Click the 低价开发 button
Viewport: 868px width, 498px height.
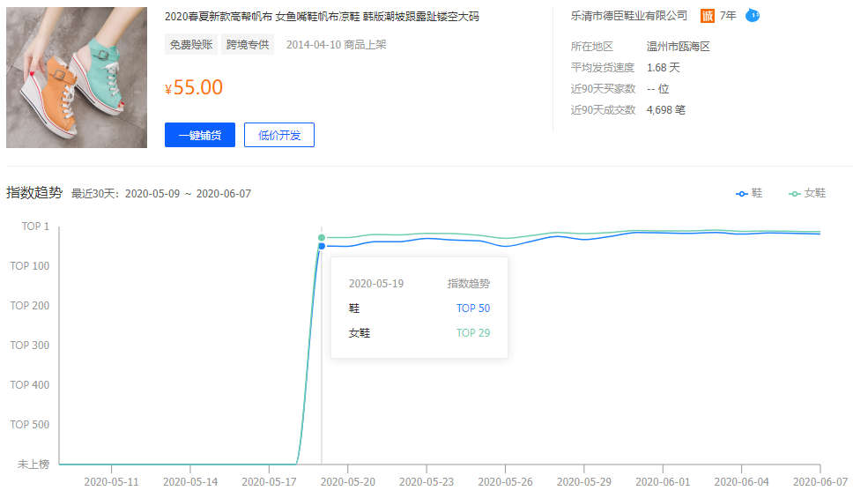[279, 135]
